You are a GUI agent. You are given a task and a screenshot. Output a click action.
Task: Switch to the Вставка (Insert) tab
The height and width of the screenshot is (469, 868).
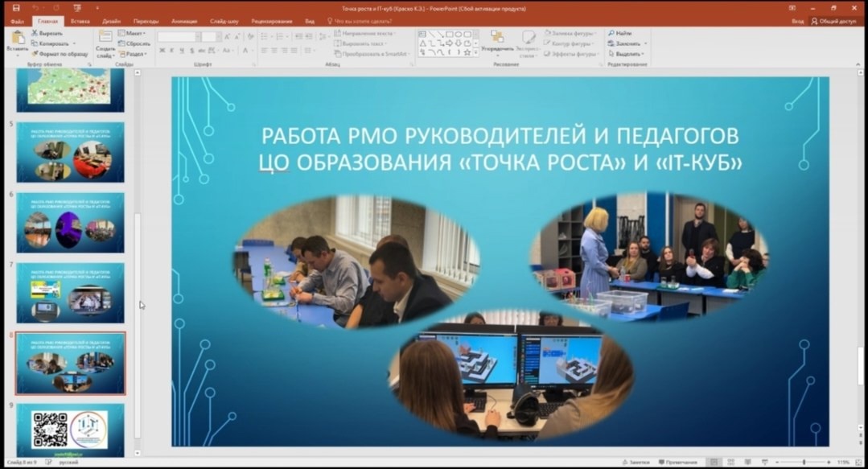click(x=80, y=21)
